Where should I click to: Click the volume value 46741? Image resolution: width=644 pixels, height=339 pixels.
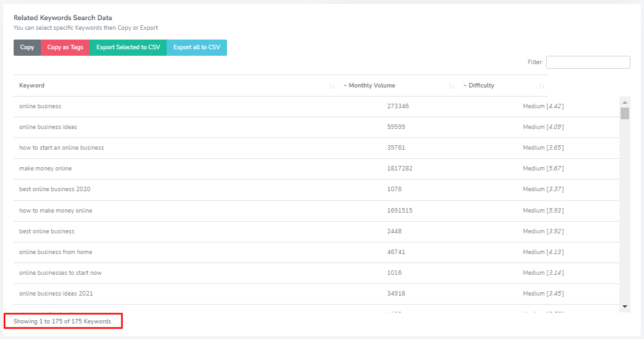tap(396, 252)
